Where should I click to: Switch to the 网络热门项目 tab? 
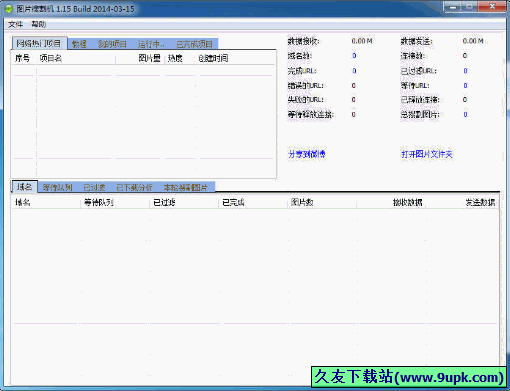coord(39,43)
